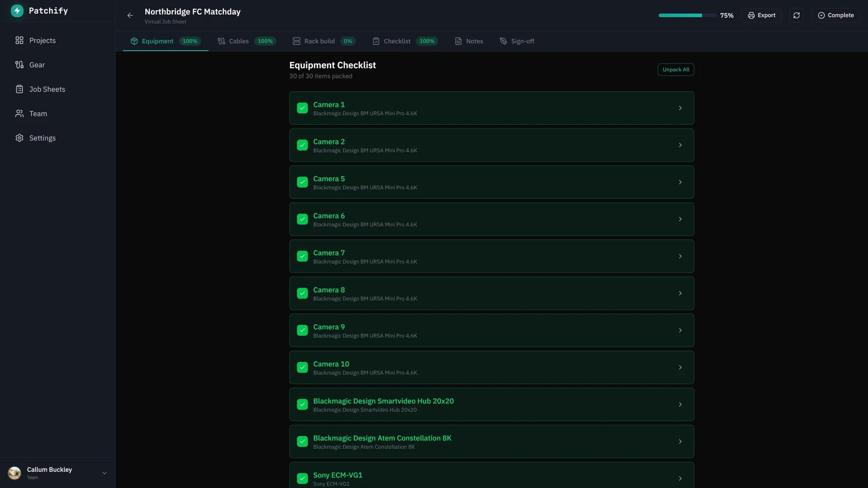
Task: Uncheck the Camera 2 packed checkbox
Action: (x=302, y=145)
